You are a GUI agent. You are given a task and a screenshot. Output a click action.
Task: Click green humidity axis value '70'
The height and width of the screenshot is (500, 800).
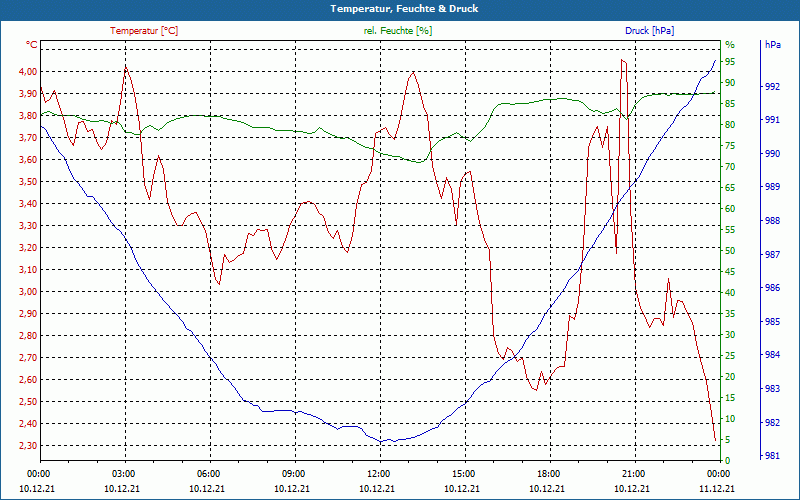[730, 167]
